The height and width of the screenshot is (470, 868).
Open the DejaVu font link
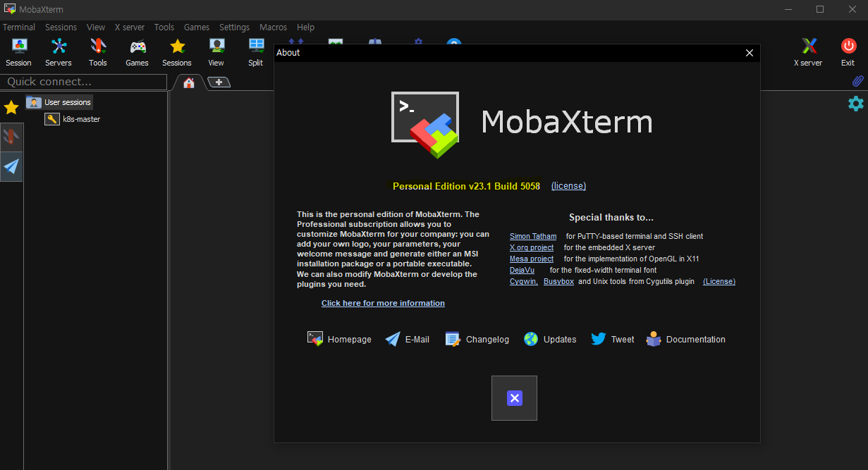pyautogui.click(x=522, y=270)
